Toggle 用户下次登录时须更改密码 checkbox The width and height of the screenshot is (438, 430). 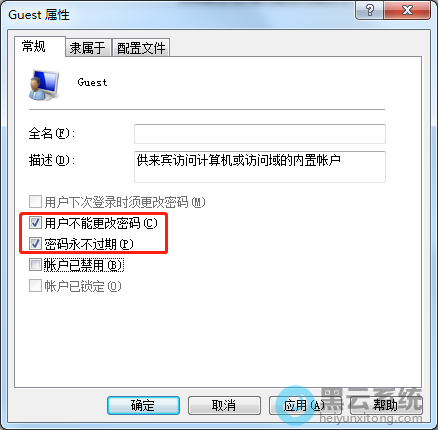point(35,202)
